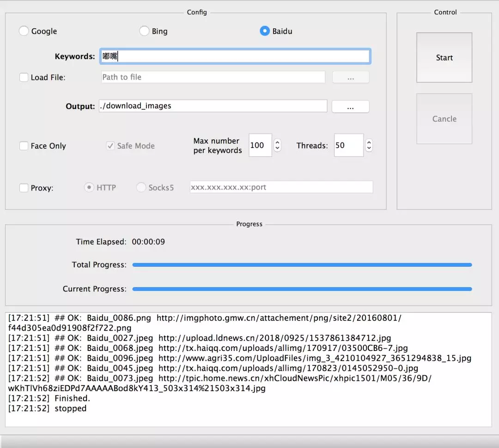Click the Start button

[x=444, y=58]
